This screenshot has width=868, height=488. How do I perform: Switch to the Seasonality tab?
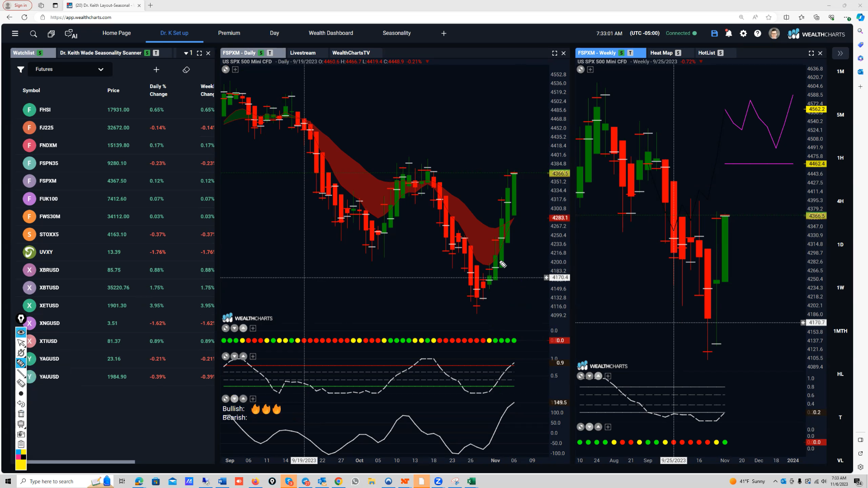(x=396, y=33)
